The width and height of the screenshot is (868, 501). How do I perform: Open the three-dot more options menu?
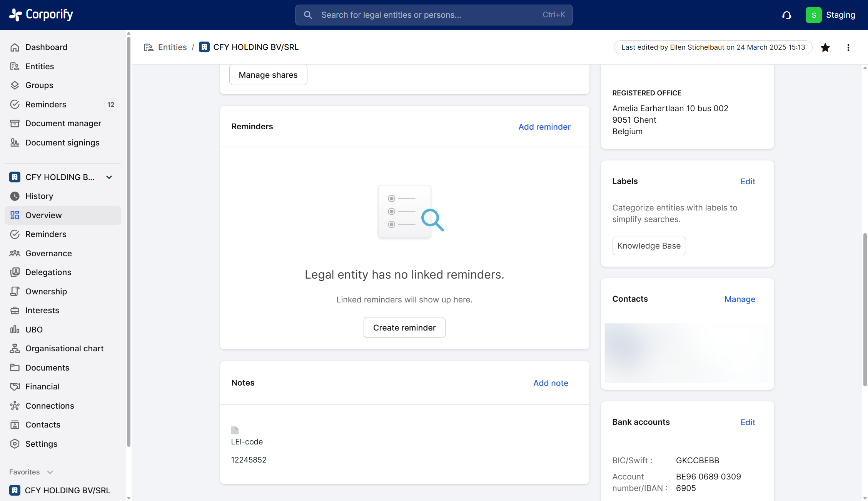pyautogui.click(x=848, y=47)
